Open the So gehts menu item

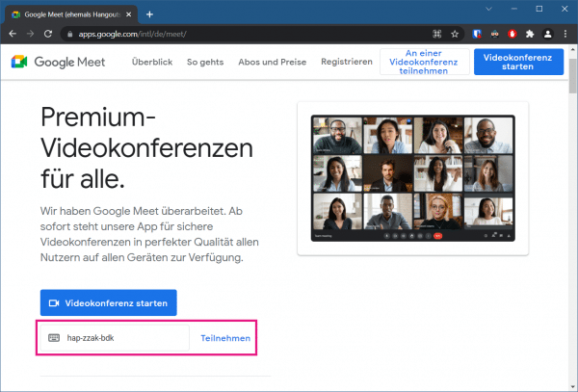pos(205,62)
